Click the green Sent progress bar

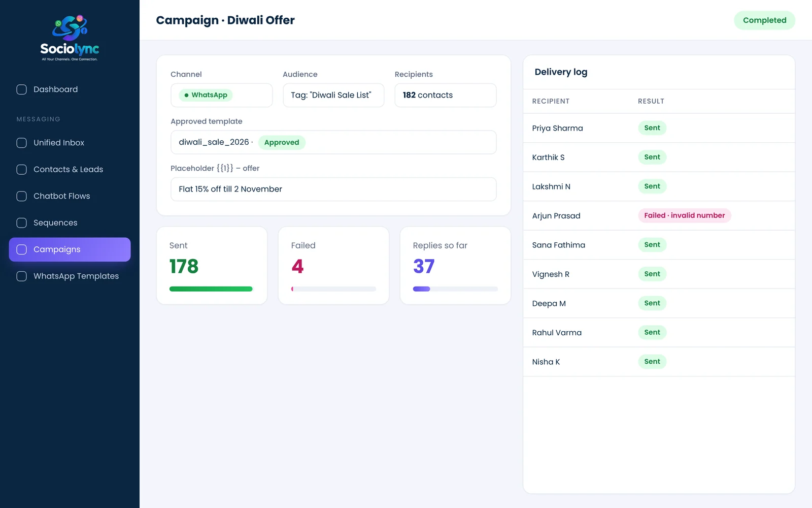pyautogui.click(x=211, y=289)
